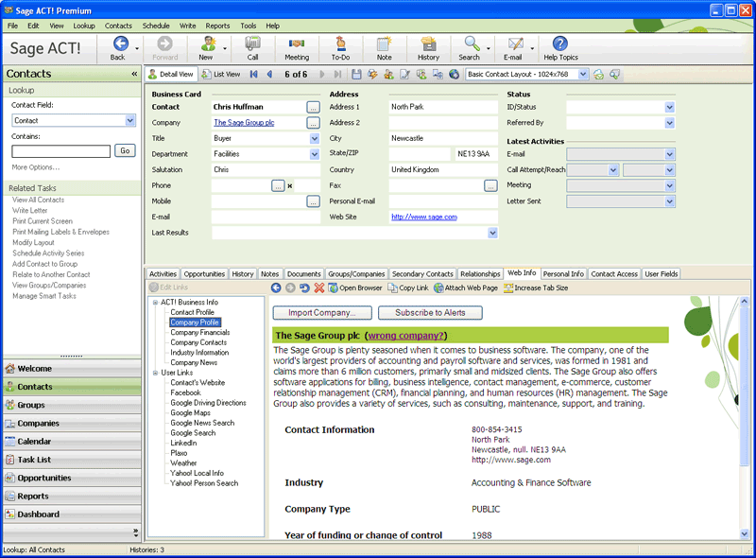
Task: Click the Web Info tab's blue back arrow
Action: (x=276, y=288)
